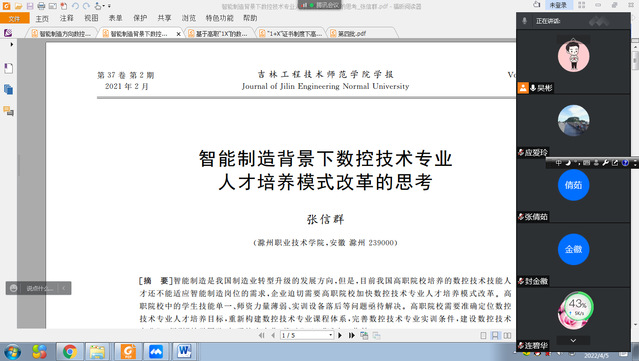
Task: Go to next page arrow
Action: (340, 335)
